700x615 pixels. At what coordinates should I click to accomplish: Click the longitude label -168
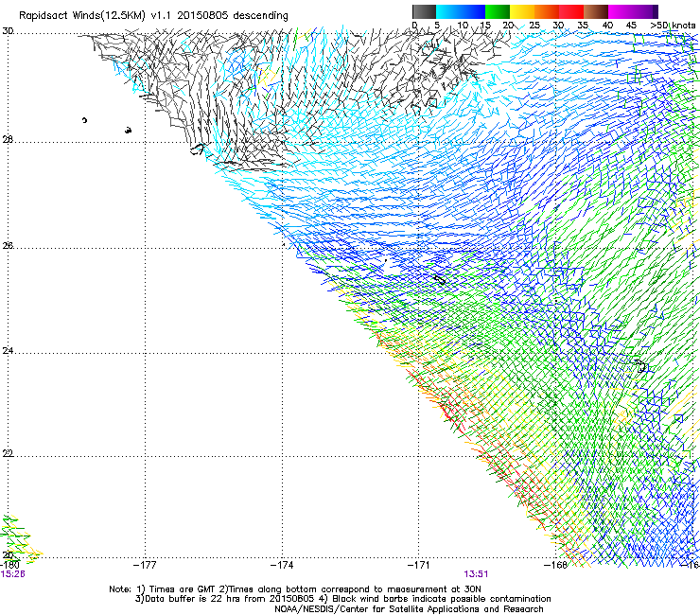pos(555,565)
